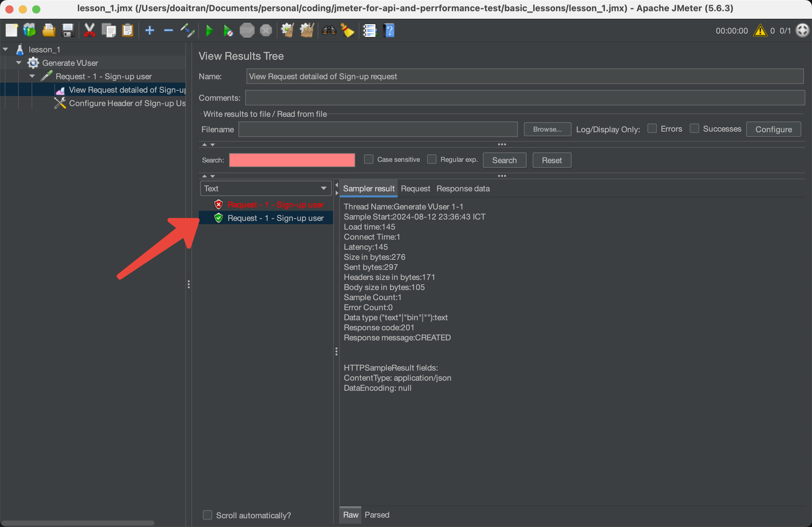Click the Load time:145 line

pos(369,227)
